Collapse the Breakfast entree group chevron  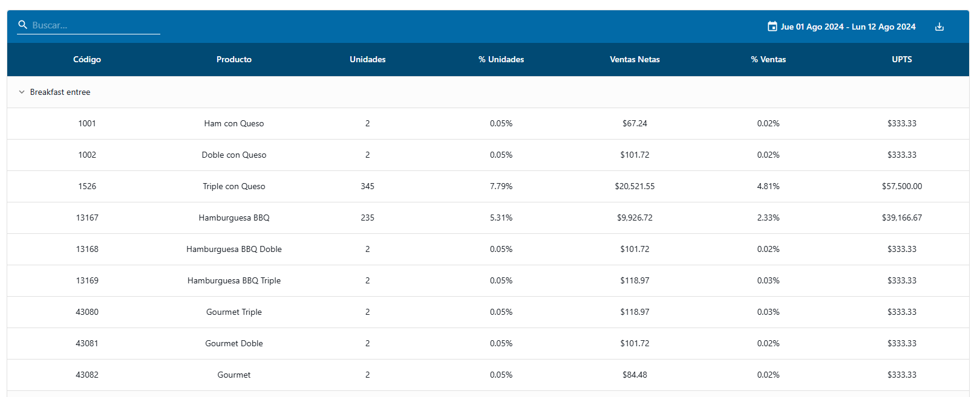[x=22, y=92]
